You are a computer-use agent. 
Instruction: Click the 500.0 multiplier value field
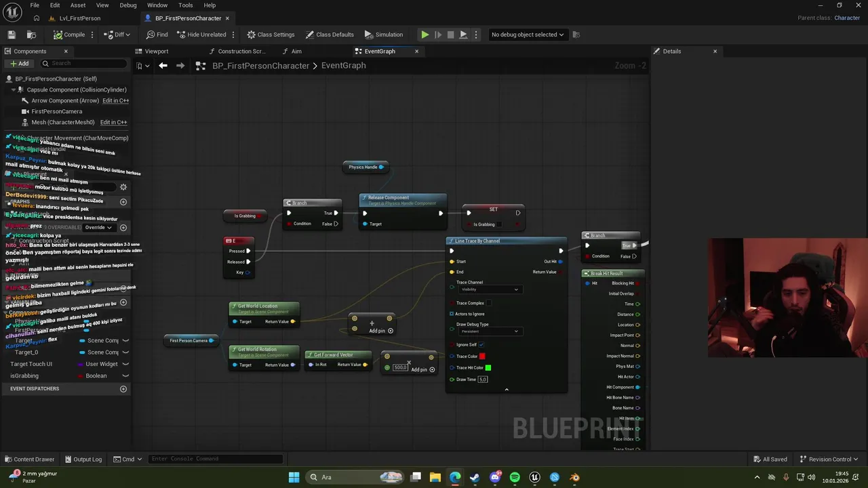pos(400,367)
